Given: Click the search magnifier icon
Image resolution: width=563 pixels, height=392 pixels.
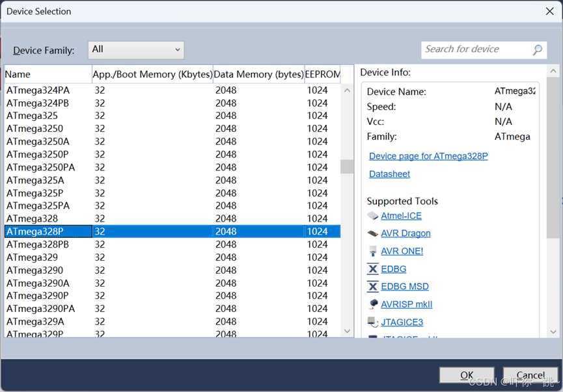Looking at the screenshot, I should pyautogui.click(x=537, y=50).
